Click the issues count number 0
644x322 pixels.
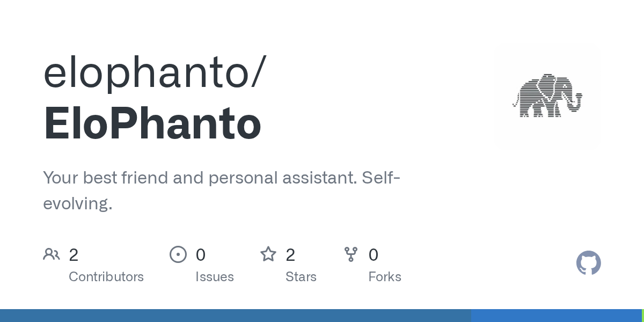[x=200, y=255]
